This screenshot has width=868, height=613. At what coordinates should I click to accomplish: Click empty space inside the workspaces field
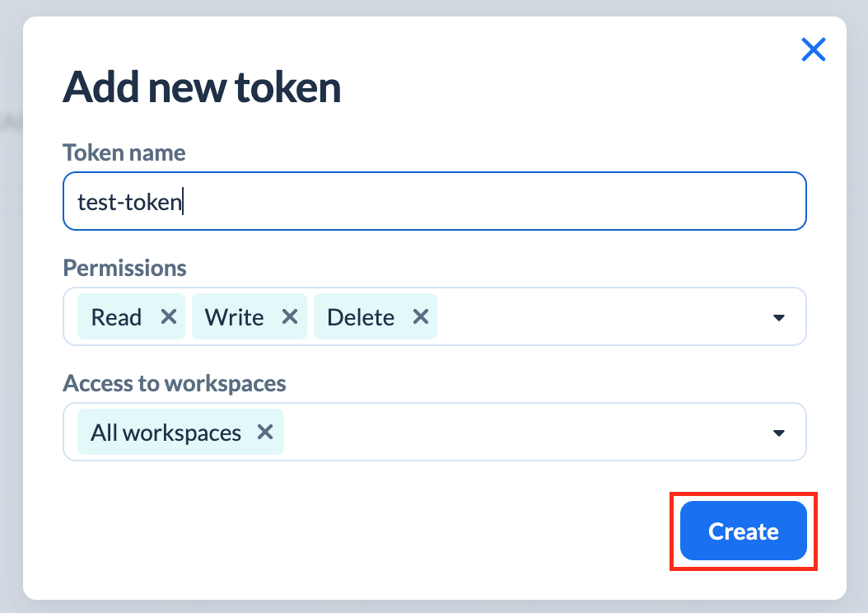point(527,433)
